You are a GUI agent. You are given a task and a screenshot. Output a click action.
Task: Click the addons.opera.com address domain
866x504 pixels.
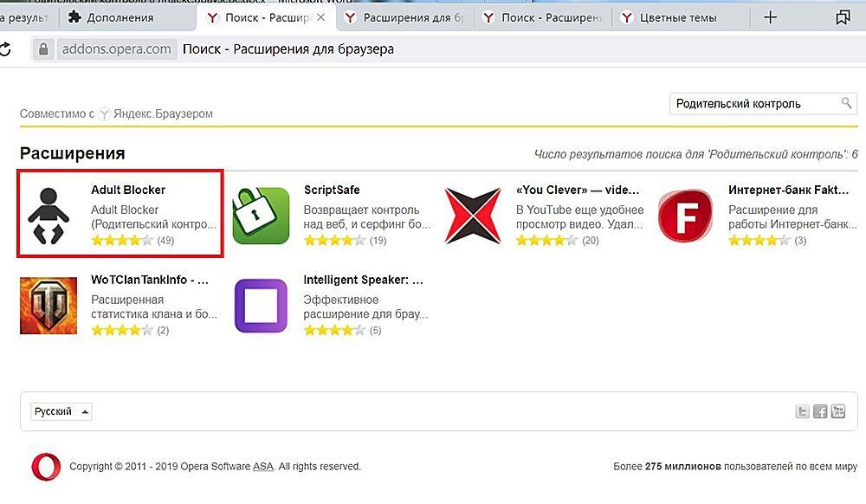(x=117, y=49)
